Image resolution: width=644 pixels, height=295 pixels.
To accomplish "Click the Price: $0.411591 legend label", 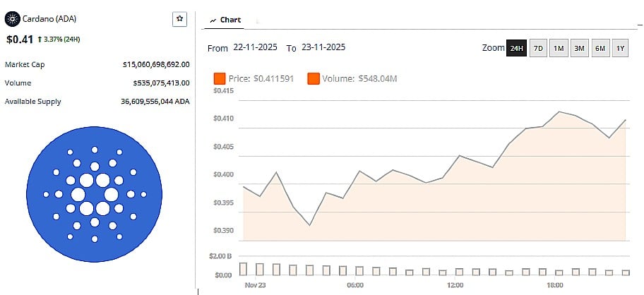I will [x=261, y=79].
